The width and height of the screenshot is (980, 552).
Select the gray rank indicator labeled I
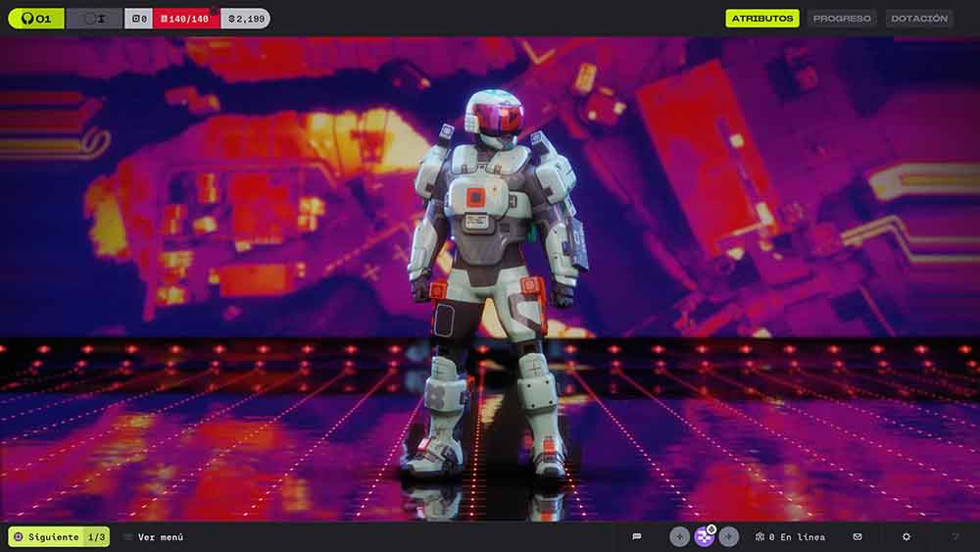click(x=94, y=19)
